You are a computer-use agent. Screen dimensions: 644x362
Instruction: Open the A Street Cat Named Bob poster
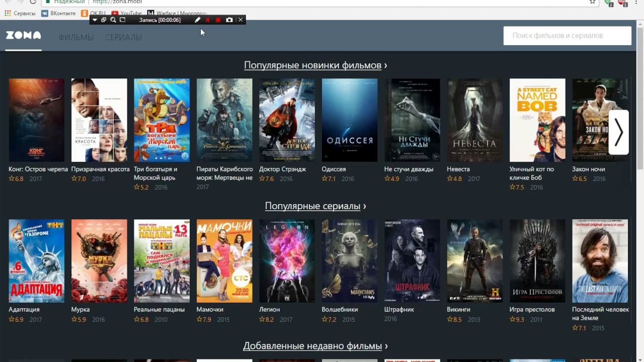click(x=537, y=120)
